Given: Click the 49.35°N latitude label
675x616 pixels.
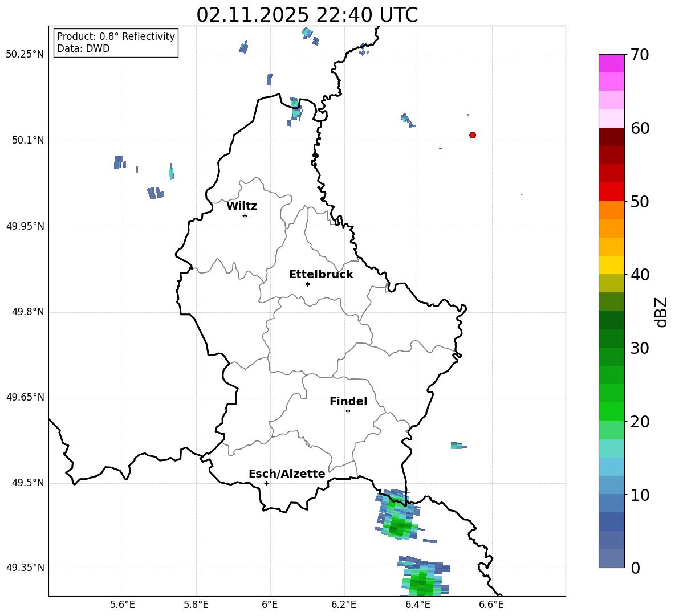Looking at the screenshot, I should point(25,568).
